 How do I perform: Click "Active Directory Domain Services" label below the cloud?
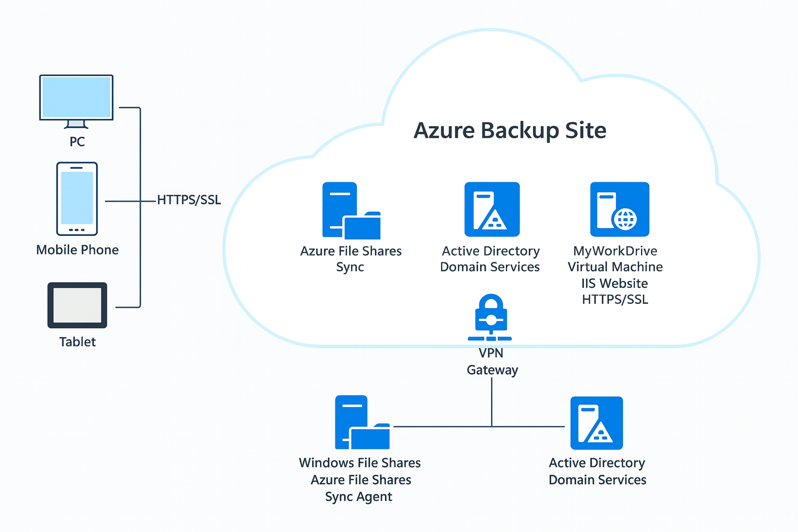point(597,471)
